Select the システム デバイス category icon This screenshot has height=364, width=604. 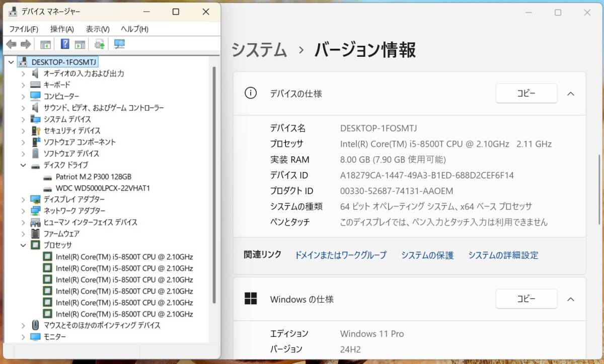pos(35,119)
